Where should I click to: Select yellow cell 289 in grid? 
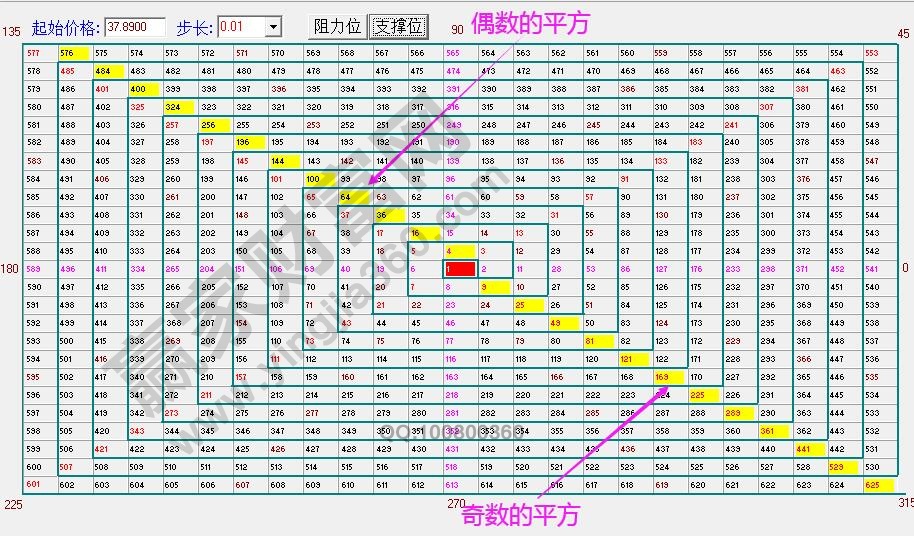click(x=735, y=413)
